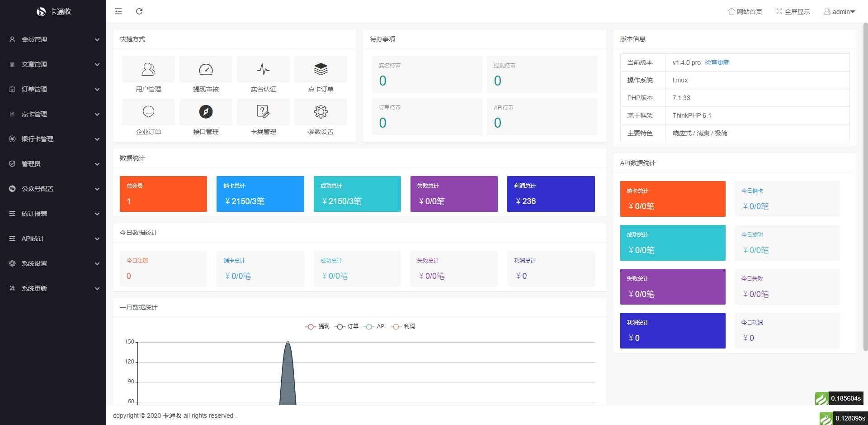This screenshot has height=425, width=868.
Task: Expand the 订单管理 sidebar menu
Action: (53, 89)
